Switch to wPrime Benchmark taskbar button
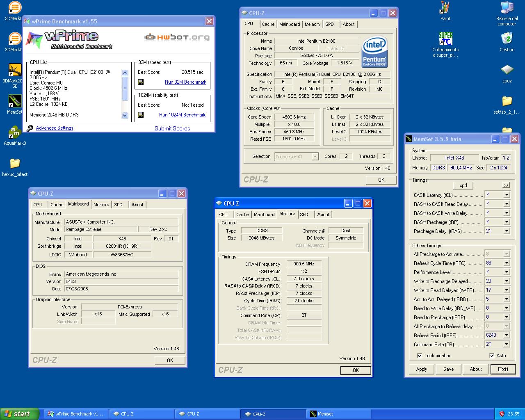This screenshot has height=420, width=525. tap(76, 414)
